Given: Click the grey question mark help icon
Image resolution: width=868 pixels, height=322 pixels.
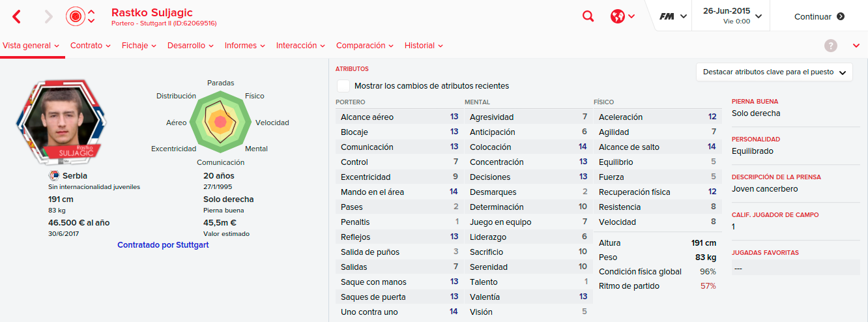Looking at the screenshot, I should click(x=831, y=46).
